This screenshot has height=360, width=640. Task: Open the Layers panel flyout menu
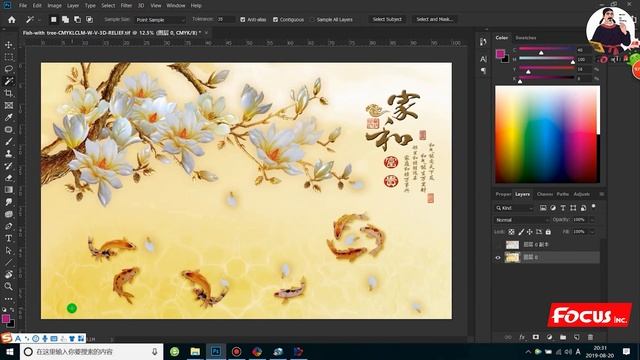point(602,194)
